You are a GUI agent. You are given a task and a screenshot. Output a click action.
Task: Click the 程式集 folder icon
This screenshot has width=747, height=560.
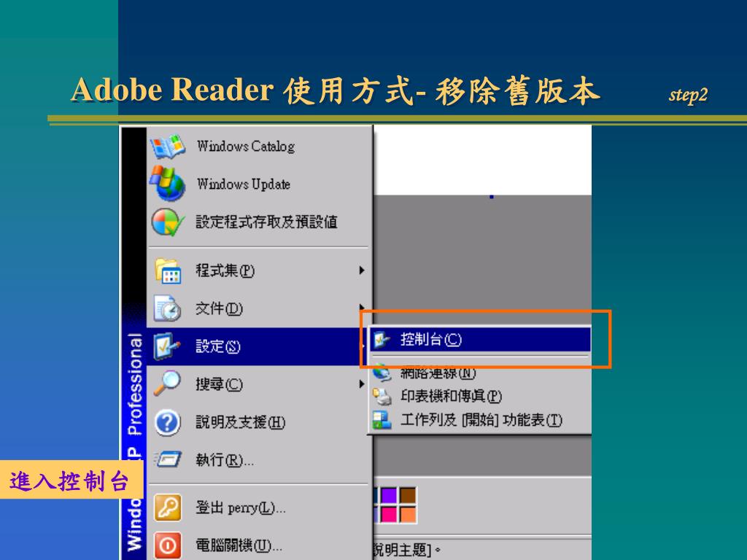click(168, 271)
